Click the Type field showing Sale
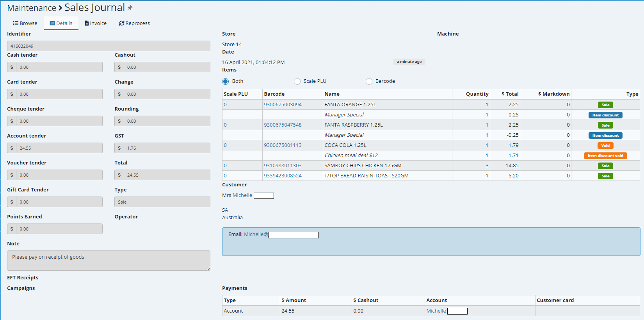 click(162, 202)
